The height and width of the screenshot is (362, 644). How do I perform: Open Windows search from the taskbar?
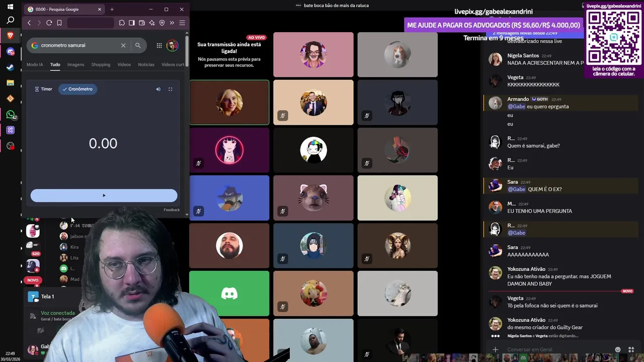pos(10,21)
